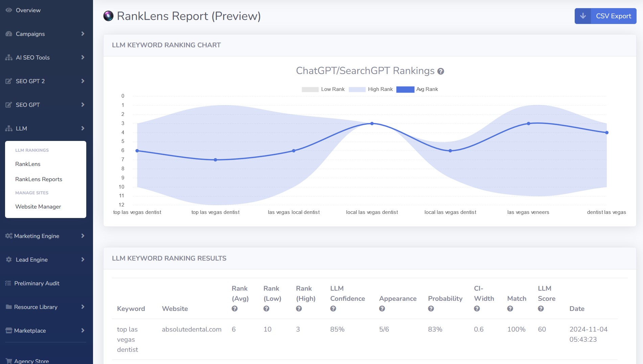Collapse the LLM sidebar section chevron
Image resolution: width=643 pixels, height=364 pixels.
coord(83,128)
